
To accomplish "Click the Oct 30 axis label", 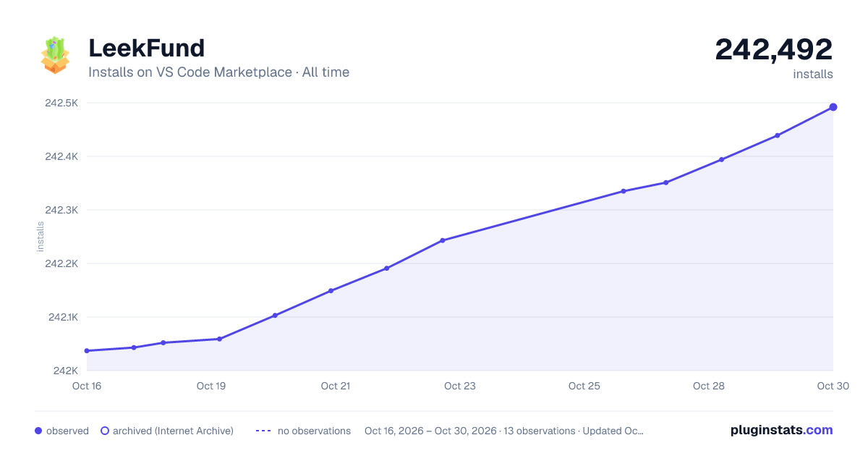I will (x=832, y=386).
